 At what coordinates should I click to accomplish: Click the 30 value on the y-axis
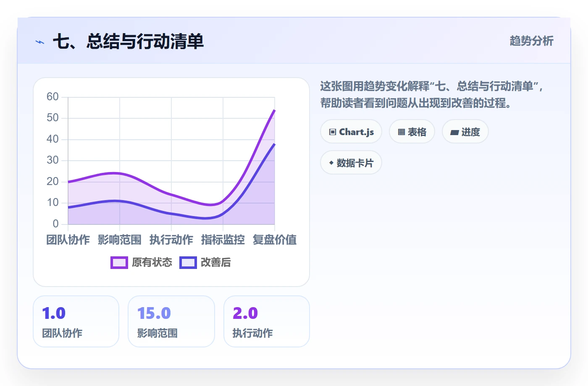click(52, 160)
